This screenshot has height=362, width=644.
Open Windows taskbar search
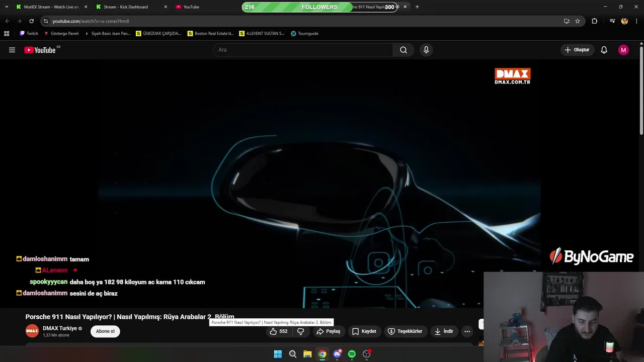(292, 354)
